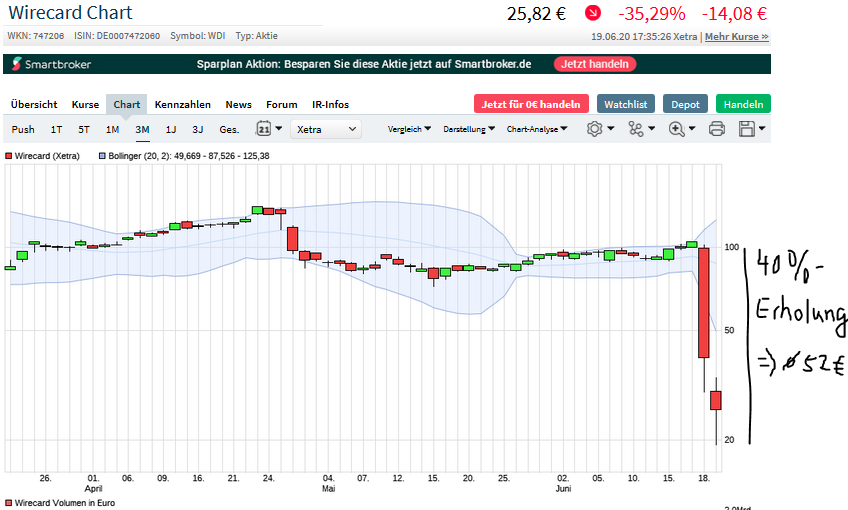Select the 5T time range
This screenshot has width=848, height=510.
(84, 129)
